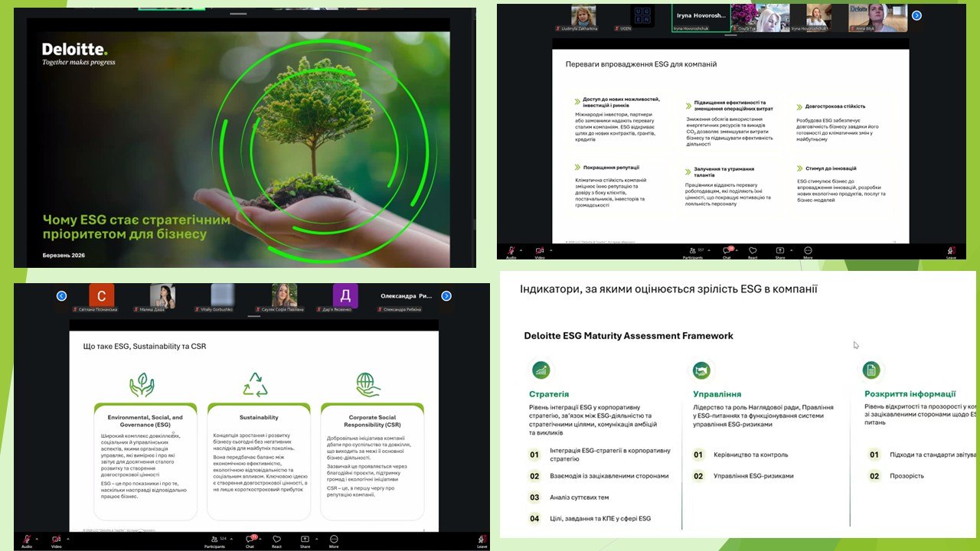Screen dimensions: 980x551
Task: Expand Share options caret in top-right Zoom window
Action: pos(790,249)
